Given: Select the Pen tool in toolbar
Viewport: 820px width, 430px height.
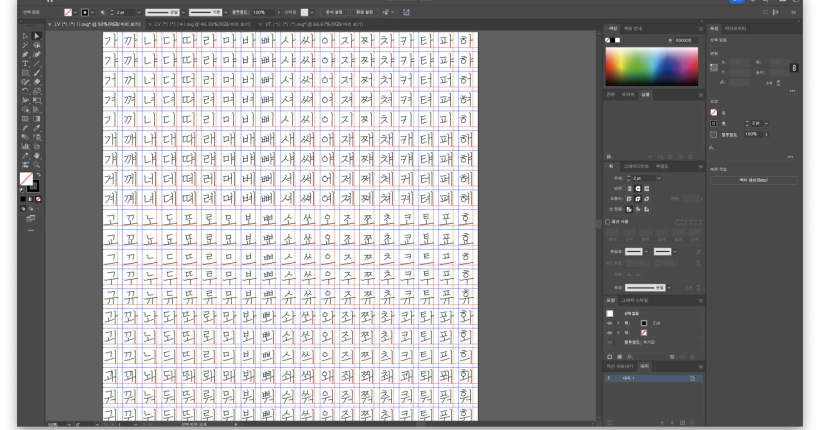Looking at the screenshot, I should coord(25,54).
